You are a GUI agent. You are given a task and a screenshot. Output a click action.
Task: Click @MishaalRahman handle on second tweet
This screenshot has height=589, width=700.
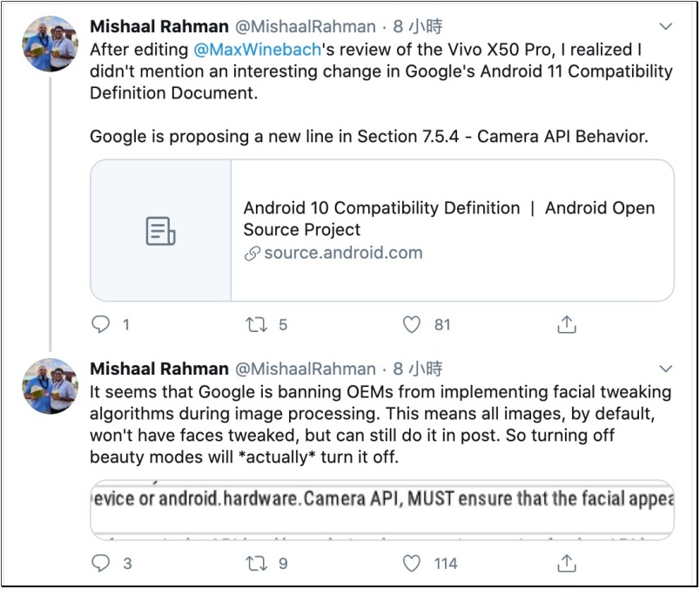point(306,369)
